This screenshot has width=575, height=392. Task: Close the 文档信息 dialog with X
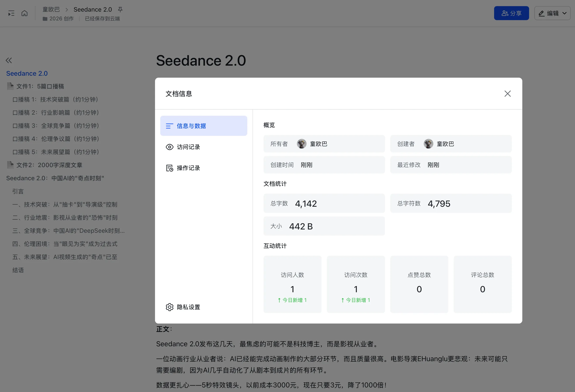(507, 94)
